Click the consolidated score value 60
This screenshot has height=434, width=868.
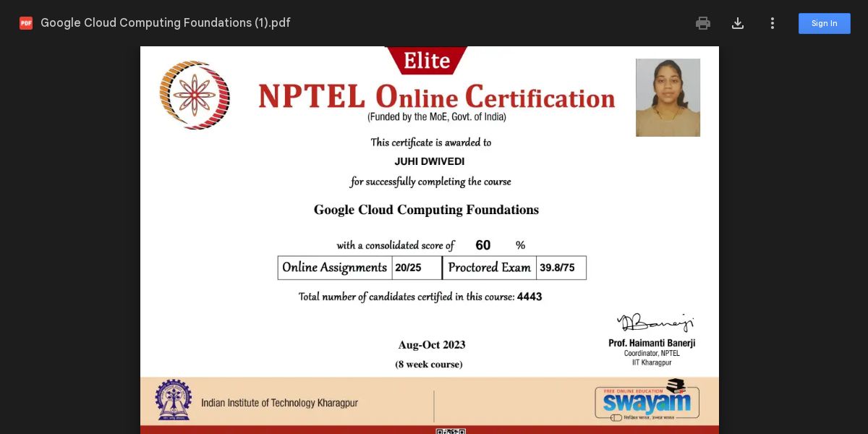coord(483,245)
